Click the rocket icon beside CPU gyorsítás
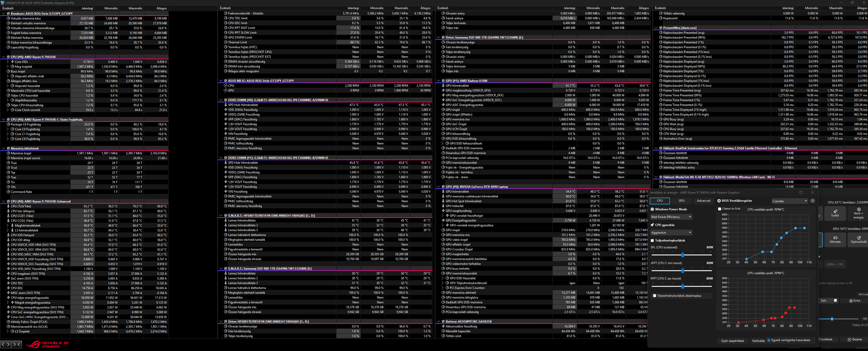 [652, 225]
